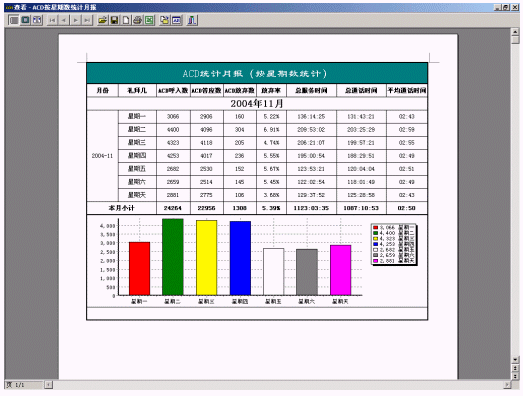Image resolution: width=523 pixels, height=396 pixels.
Task: Toggle the first page view mode button
Action: (14, 20)
